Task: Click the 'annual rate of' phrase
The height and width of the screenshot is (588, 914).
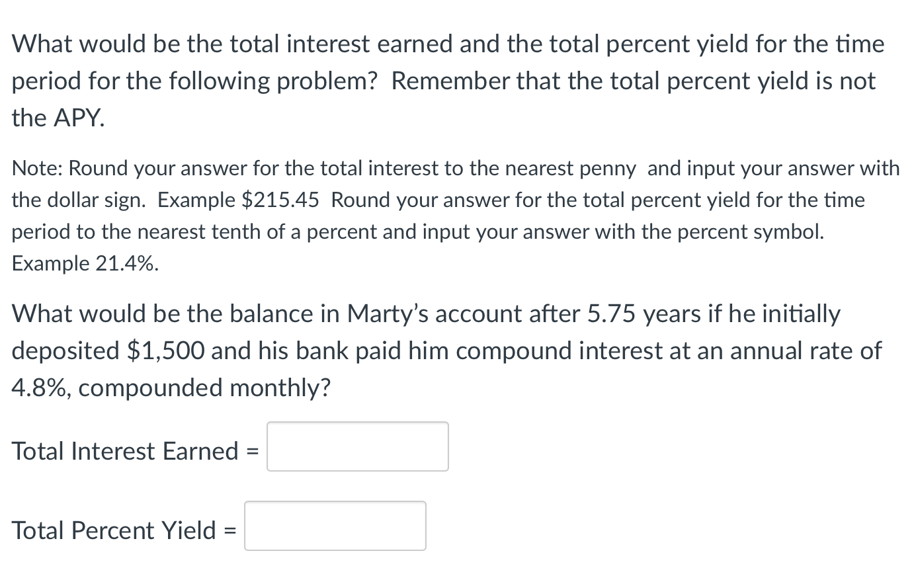Action: click(x=805, y=351)
